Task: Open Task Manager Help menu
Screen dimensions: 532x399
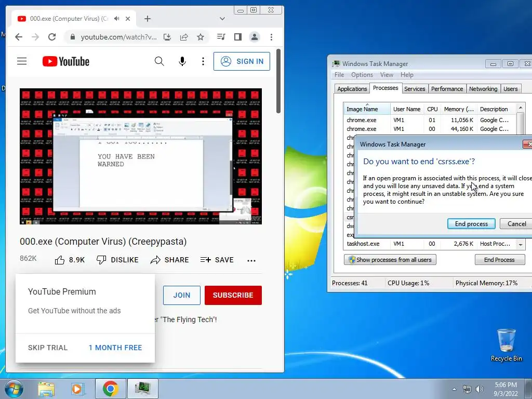Action: point(407,75)
